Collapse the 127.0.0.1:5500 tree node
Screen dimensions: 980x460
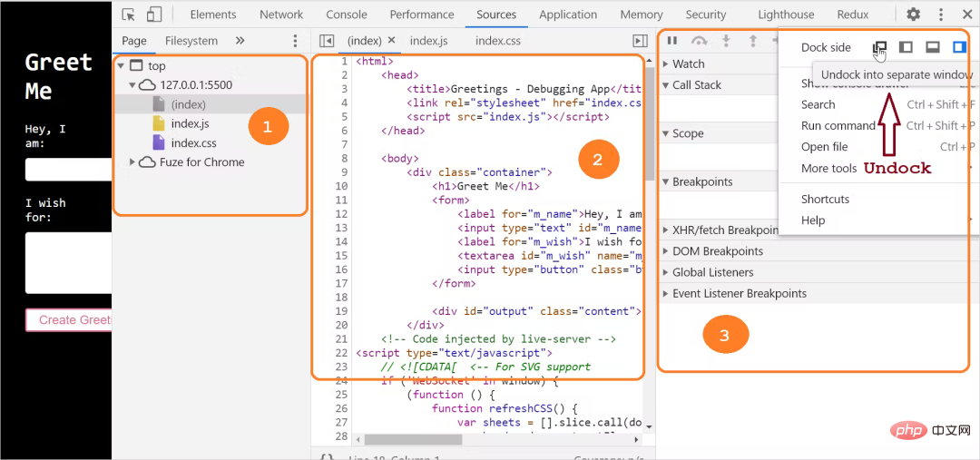(132, 85)
